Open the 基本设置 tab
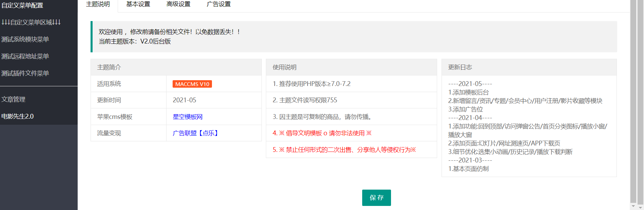Viewport: 644px width, 210px height. (x=138, y=4)
